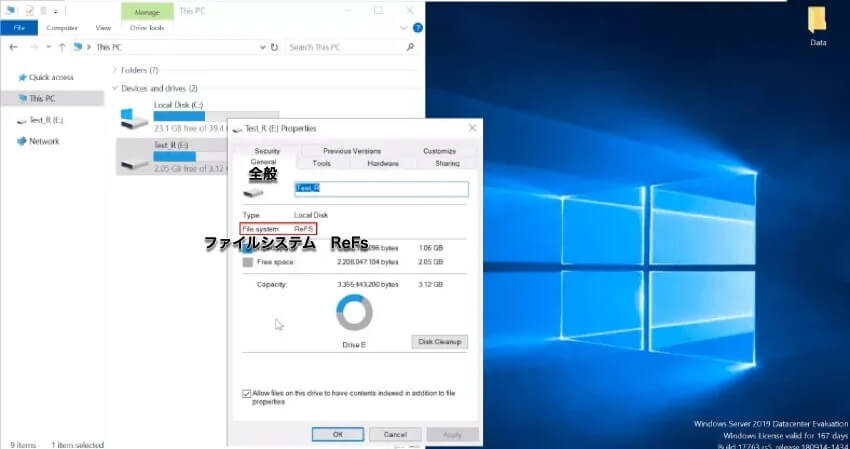Select Quick access in navigation pane
This screenshot has height=449, width=850.
(x=51, y=78)
